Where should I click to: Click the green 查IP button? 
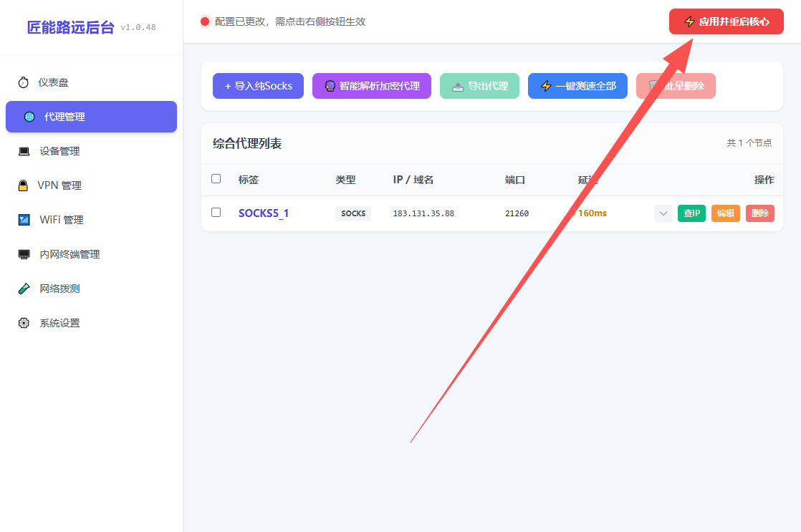coord(691,213)
